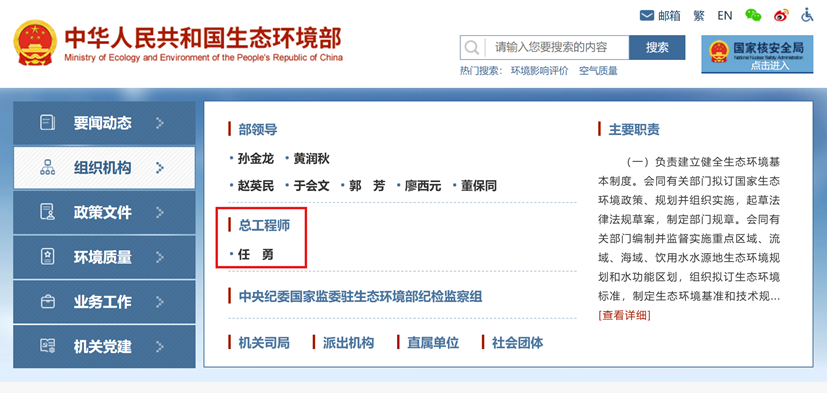
Task: Switch to traditional Chinese 繁
Action: pyautogui.click(x=699, y=15)
